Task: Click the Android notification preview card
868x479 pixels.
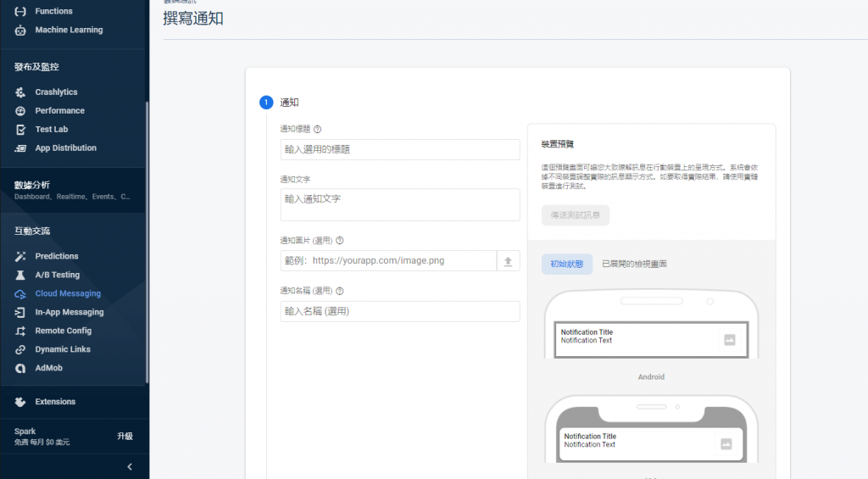Action: coord(651,339)
